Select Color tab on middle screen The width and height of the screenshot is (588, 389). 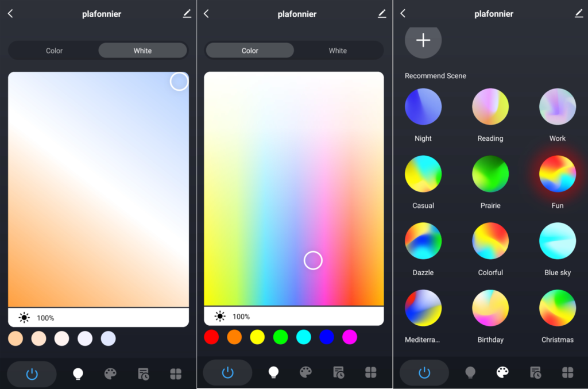(250, 51)
